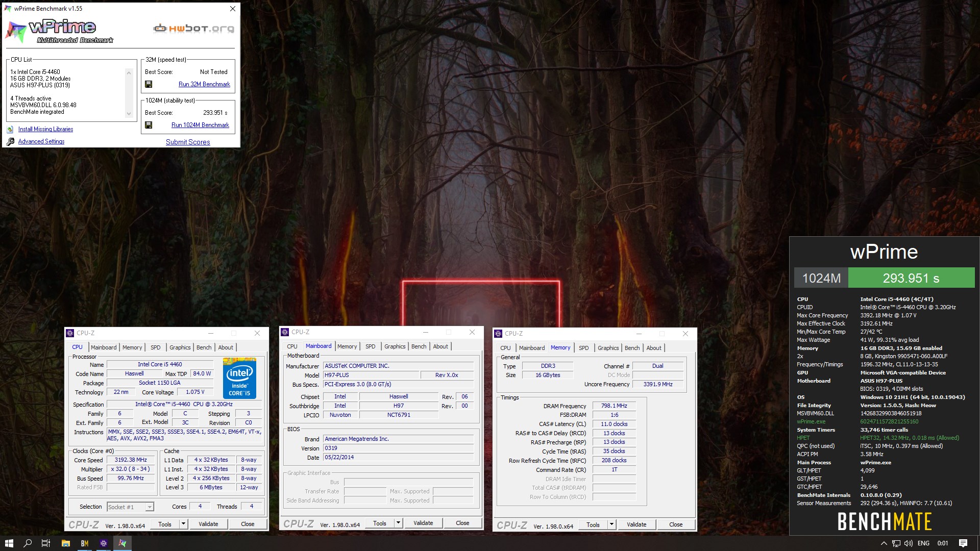Click the Multiplier value x 32.0 (8 - 34)
980x551 pixels.
tap(131, 469)
